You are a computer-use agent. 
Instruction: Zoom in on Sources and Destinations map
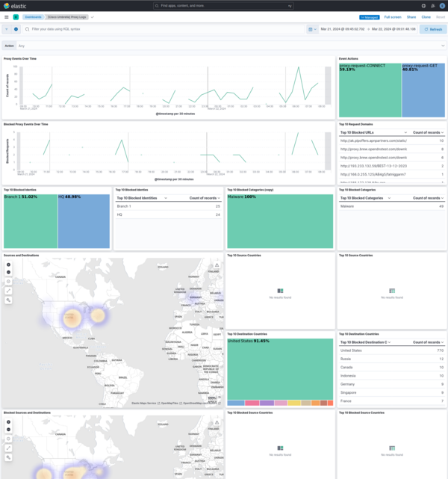coord(8,265)
